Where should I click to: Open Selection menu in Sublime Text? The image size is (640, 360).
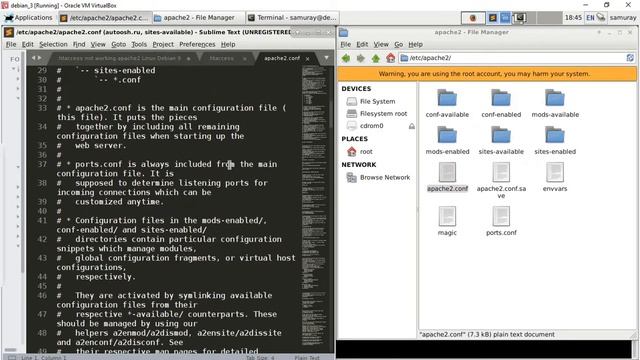pyautogui.click(x=53, y=44)
